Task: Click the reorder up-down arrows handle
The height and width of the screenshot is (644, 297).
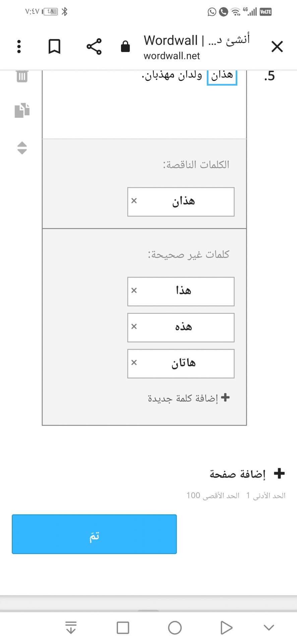Action: (22, 148)
